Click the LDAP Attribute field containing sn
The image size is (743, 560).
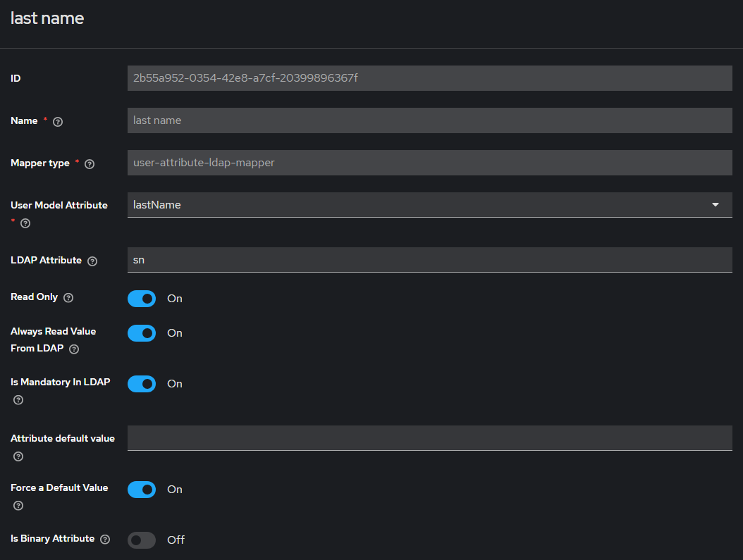[429, 260]
